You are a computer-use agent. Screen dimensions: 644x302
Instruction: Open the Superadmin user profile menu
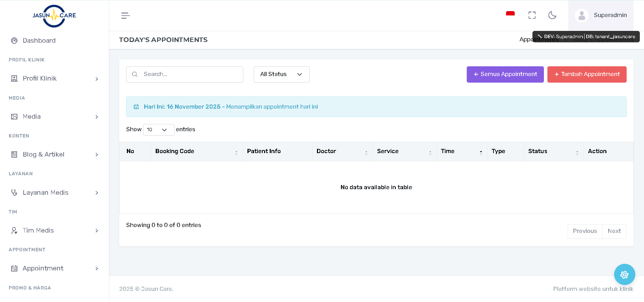[601, 15]
